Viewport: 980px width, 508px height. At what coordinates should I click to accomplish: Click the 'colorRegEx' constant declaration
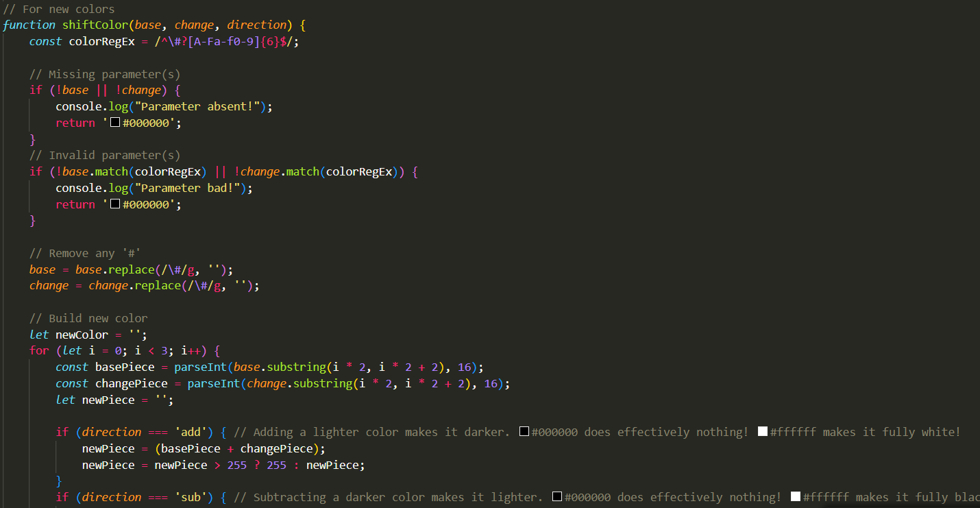click(101, 41)
